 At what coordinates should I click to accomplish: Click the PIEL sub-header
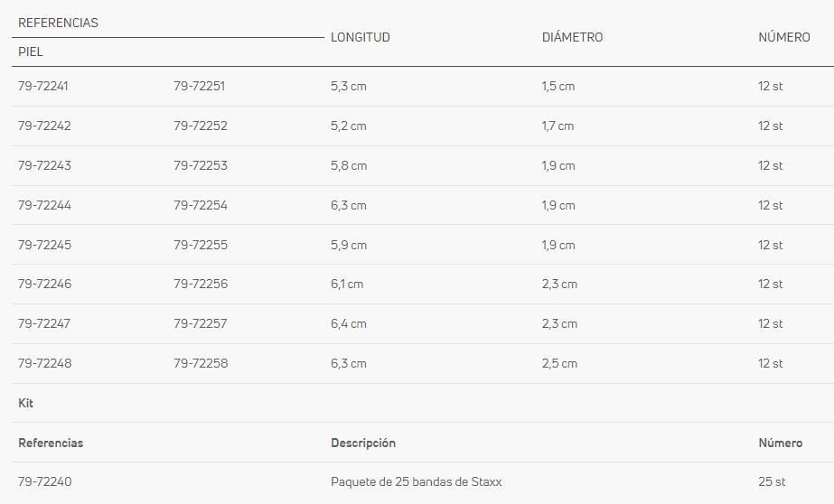[x=31, y=52]
